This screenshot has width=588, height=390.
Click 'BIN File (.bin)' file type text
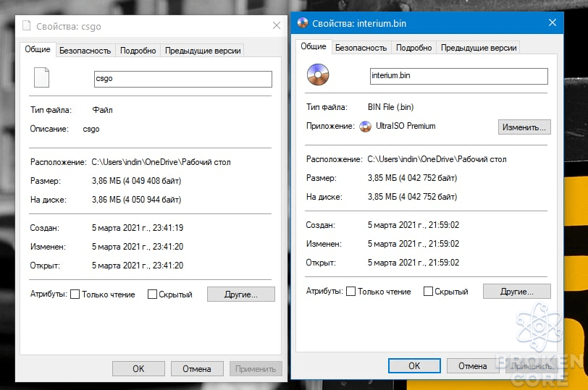coord(391,107)
